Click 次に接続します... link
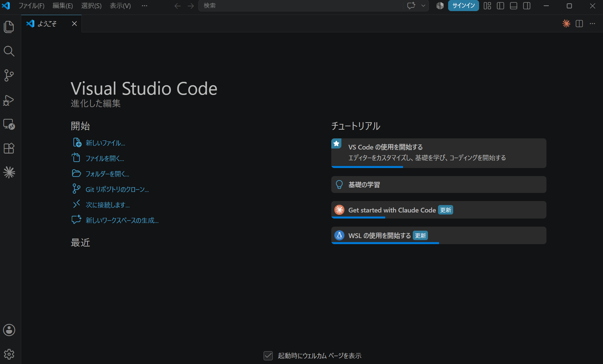The height and width of the screenshot is (364, 603). pyautogui.click(x=108, y=205)
